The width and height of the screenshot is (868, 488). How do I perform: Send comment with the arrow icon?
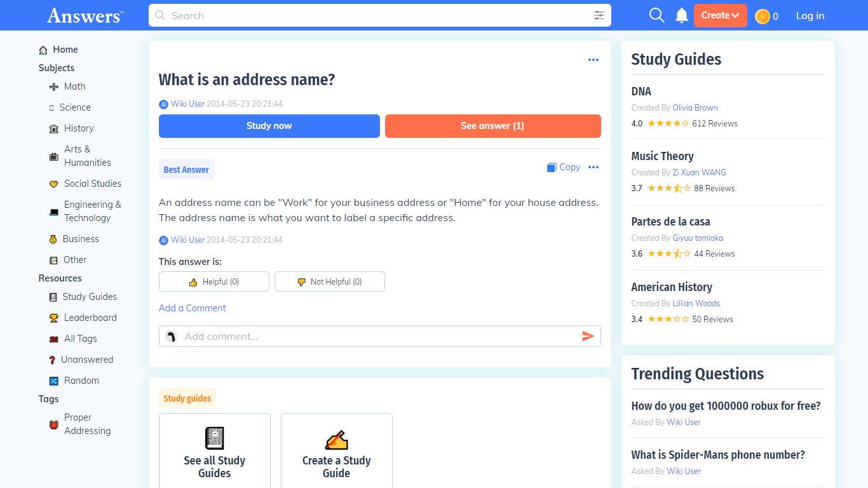click(x=588, y=336)
